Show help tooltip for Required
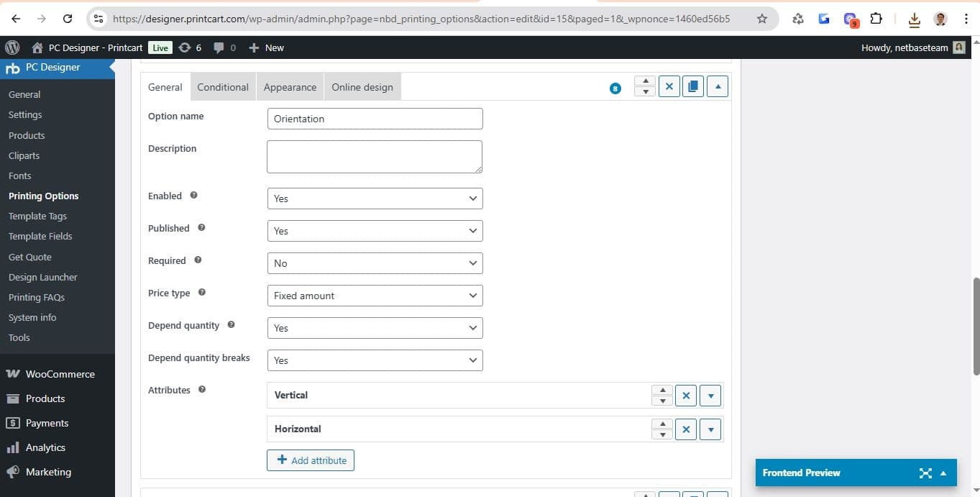The width and height of the screenshot is (980, 497). pos(198,260)
